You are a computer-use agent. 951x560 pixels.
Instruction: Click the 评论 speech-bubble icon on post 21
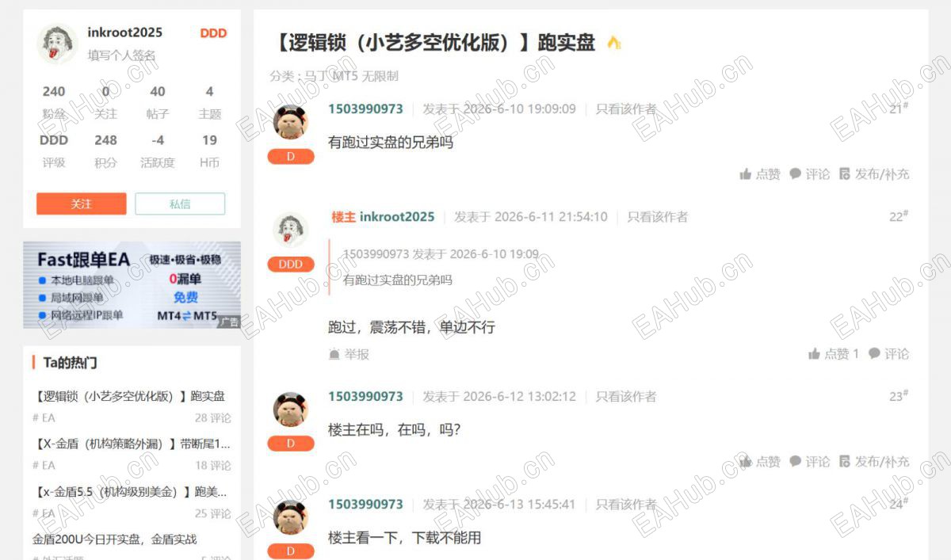[795, 173]
